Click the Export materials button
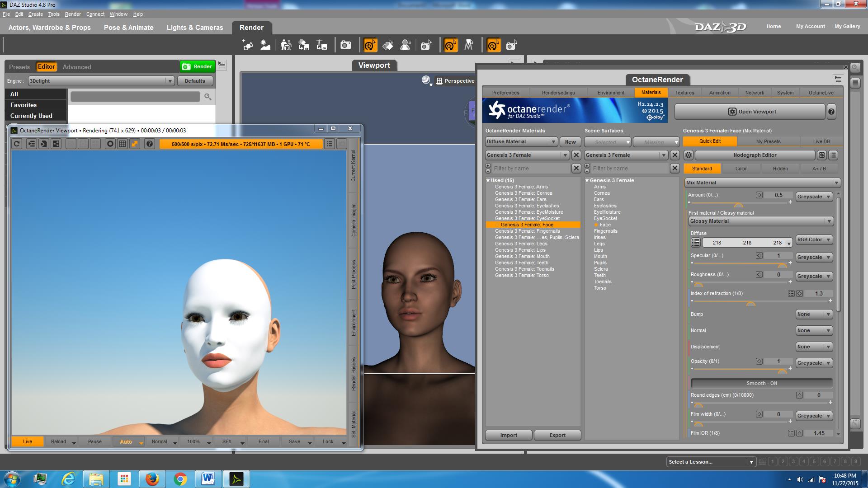 [557, 435]
